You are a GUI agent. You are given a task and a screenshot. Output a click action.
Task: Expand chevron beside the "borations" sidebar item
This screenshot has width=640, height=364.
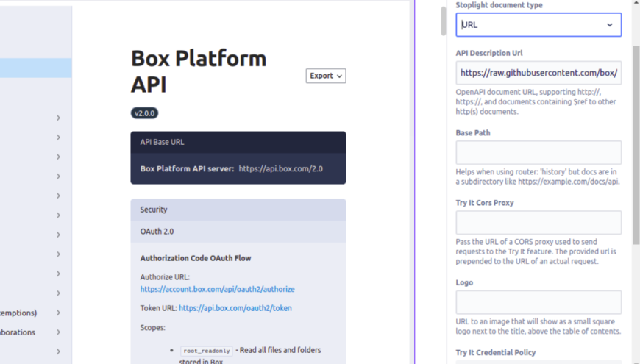pos(58,332)
